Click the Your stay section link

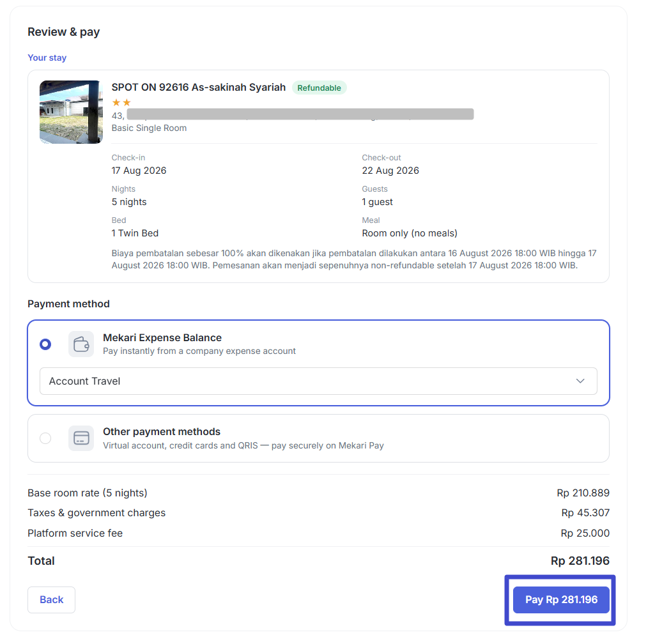click(47, 57)
